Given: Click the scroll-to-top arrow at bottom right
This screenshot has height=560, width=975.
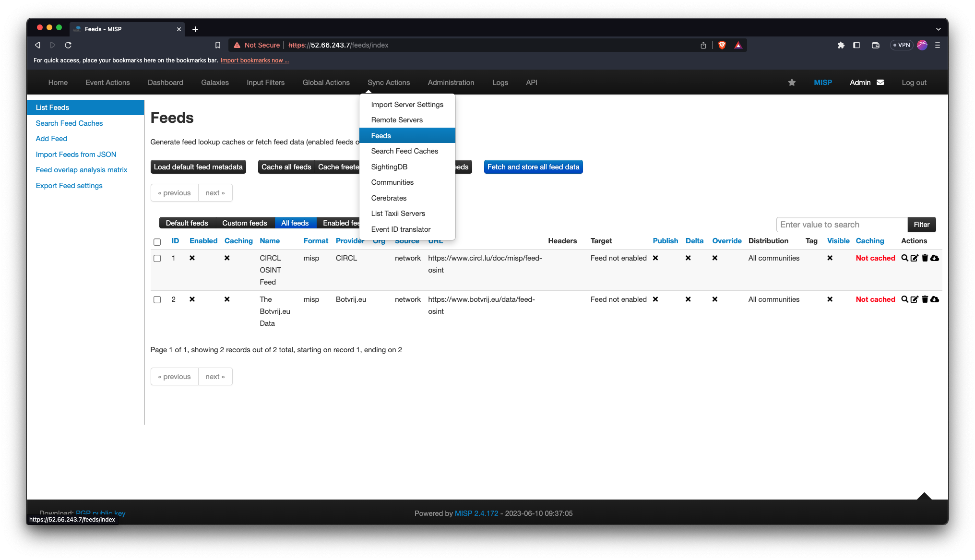Looking at the screenshot, I should [x=924, y=496].
